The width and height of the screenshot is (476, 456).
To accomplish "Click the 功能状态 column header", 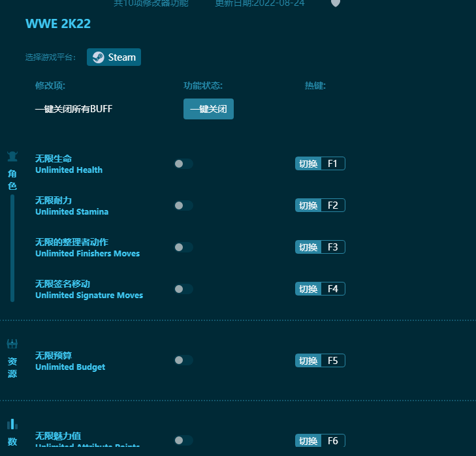I will coord(203,85).
